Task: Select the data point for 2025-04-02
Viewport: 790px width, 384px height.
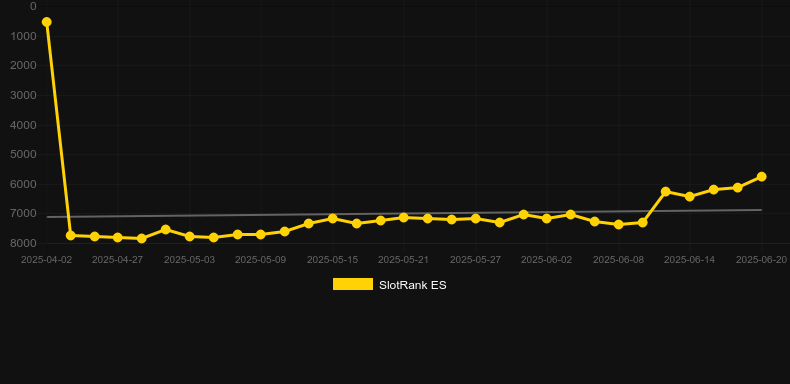Action: pyautogui.click(x=47, y=22)
